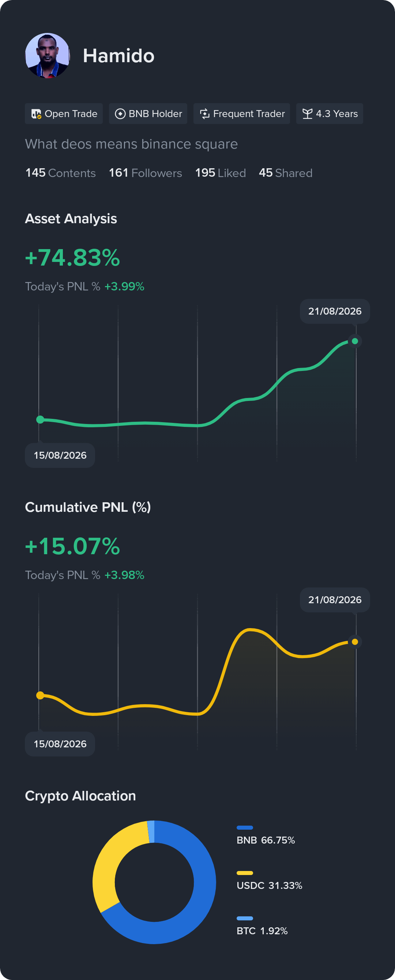Screen dimensions: 395x980
Task: Click the 4.3 Years sprout icon
Action: (x=308, y=114)
